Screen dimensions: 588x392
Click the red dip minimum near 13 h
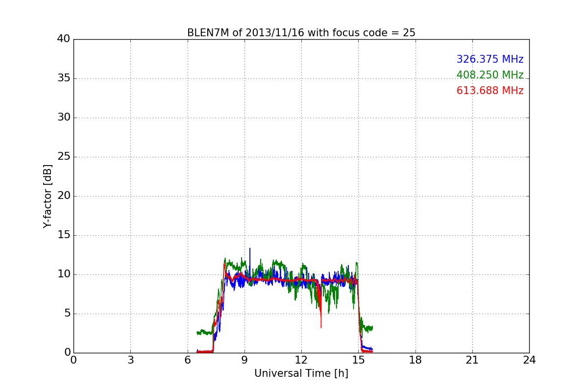pos(321,327)
